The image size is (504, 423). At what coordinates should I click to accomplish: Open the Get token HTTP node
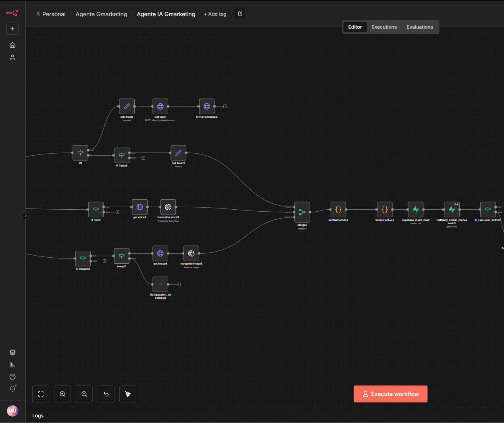pyautogui.click(x=160, y=106)
